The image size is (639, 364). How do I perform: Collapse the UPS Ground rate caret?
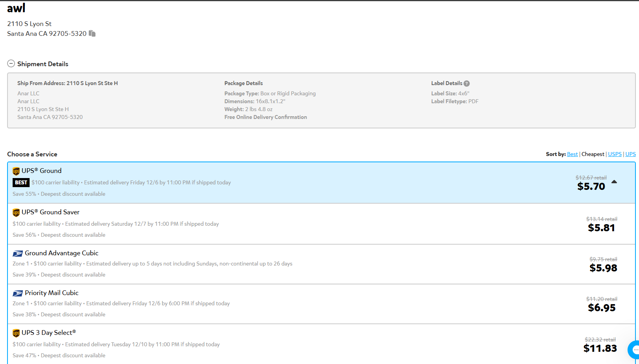614,182
